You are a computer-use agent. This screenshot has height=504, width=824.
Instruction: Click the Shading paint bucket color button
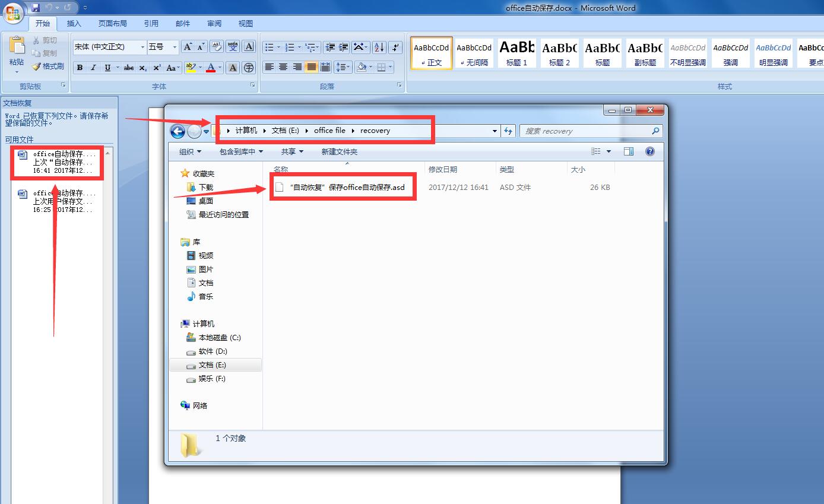(361, 67)
